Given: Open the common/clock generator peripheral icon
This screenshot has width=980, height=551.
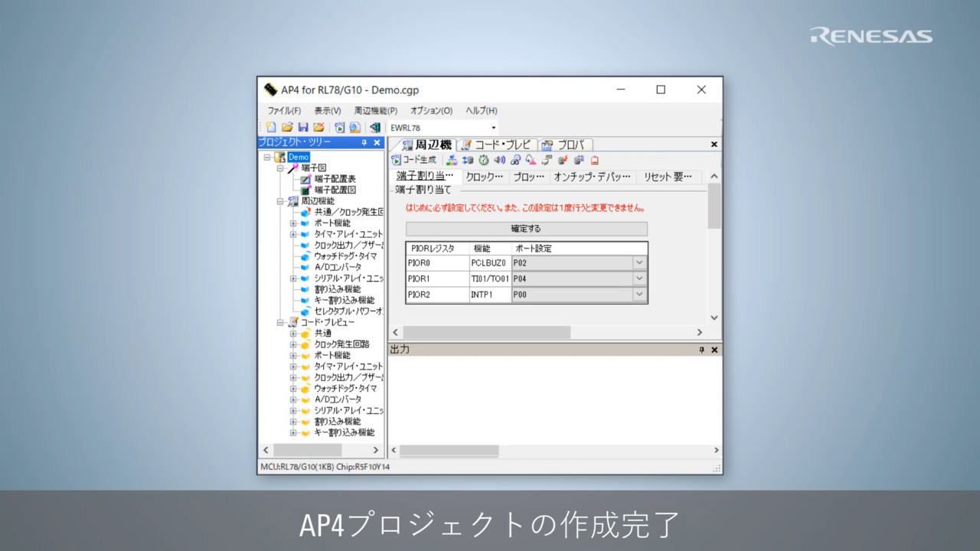Looking at the screenshot, I should tap(452, 160).
